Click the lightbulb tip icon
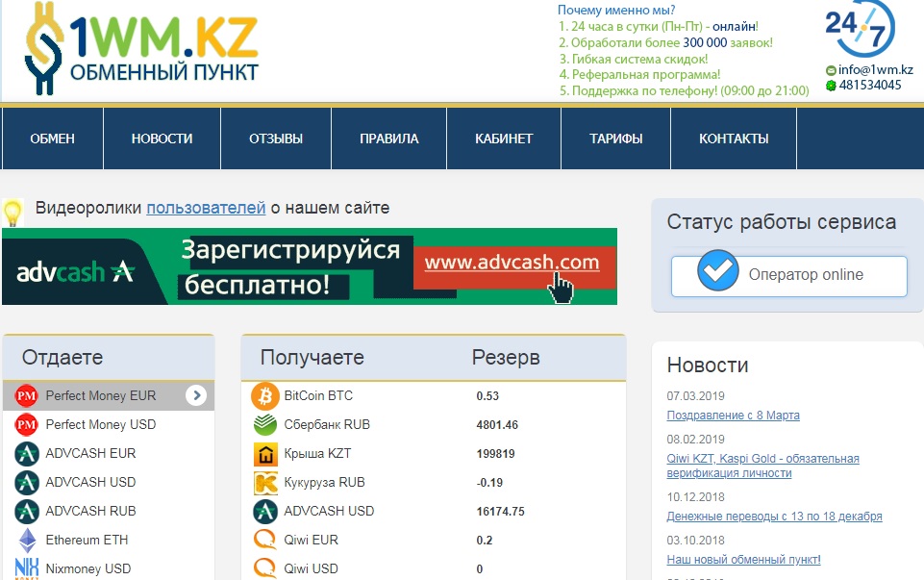 point(12,213)
